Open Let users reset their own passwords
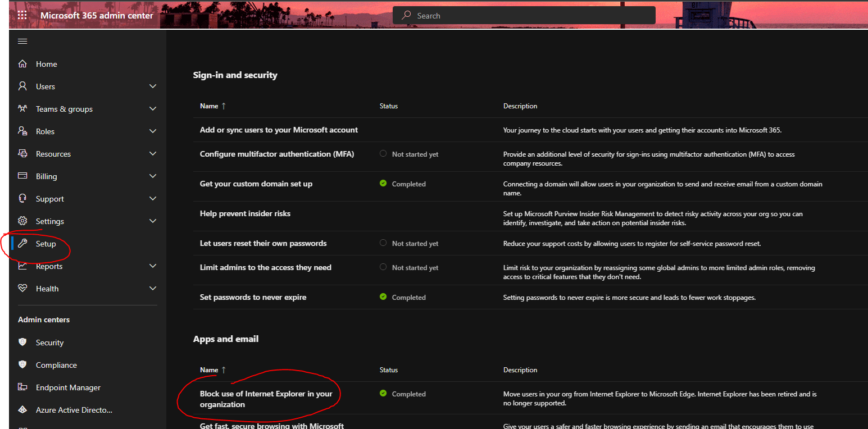 click(x=263, y=243)
